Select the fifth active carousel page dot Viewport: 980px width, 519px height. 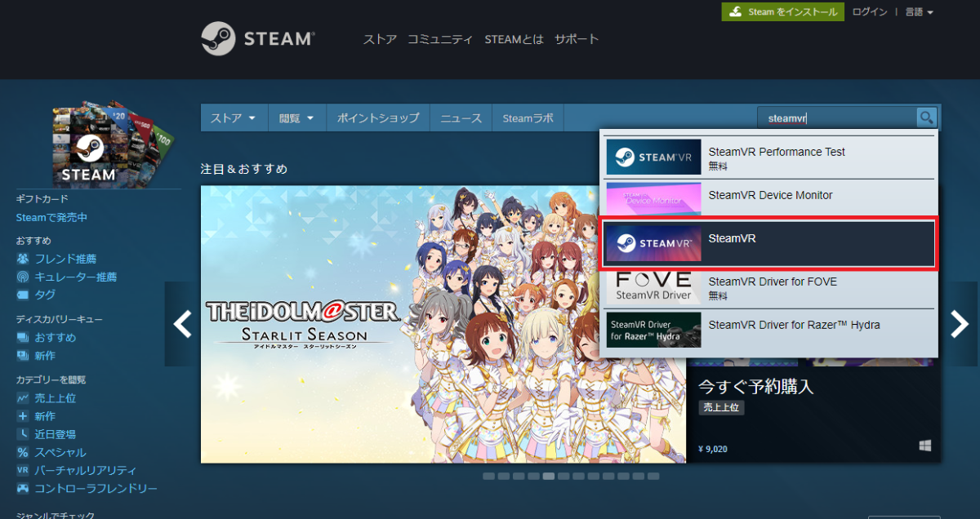pos(549,476)
